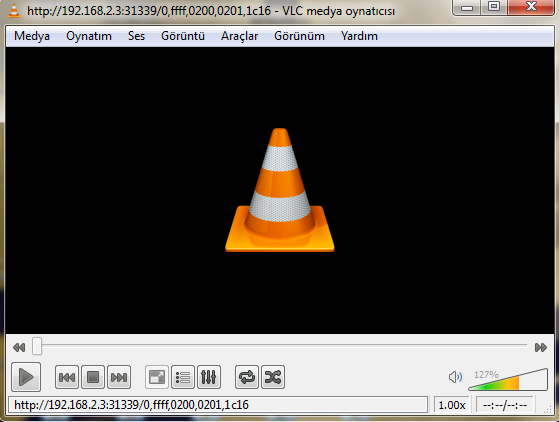Image resolution: width=559 pixels, height=422 pixels.
Task: Show the playlist view
Action: (183, 377)
